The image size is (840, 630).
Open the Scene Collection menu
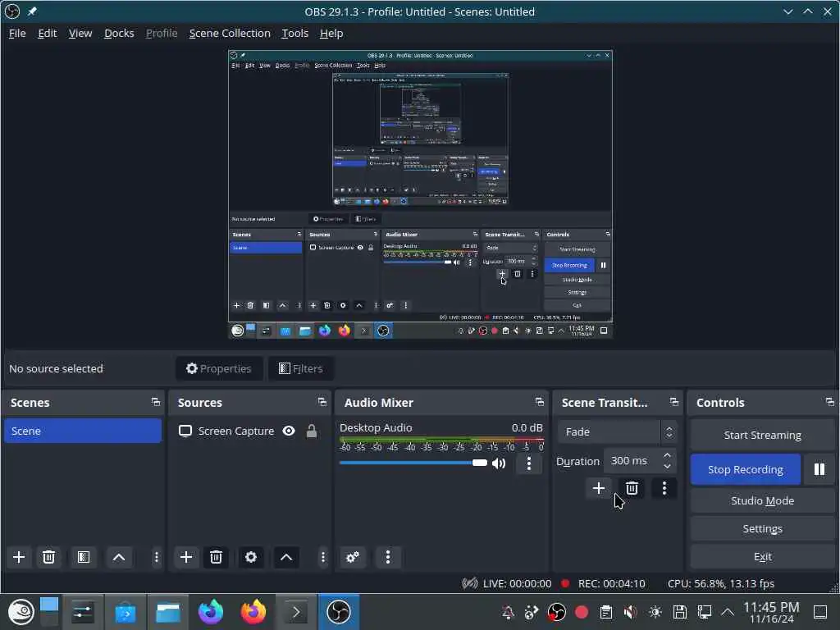pos(230,33)
